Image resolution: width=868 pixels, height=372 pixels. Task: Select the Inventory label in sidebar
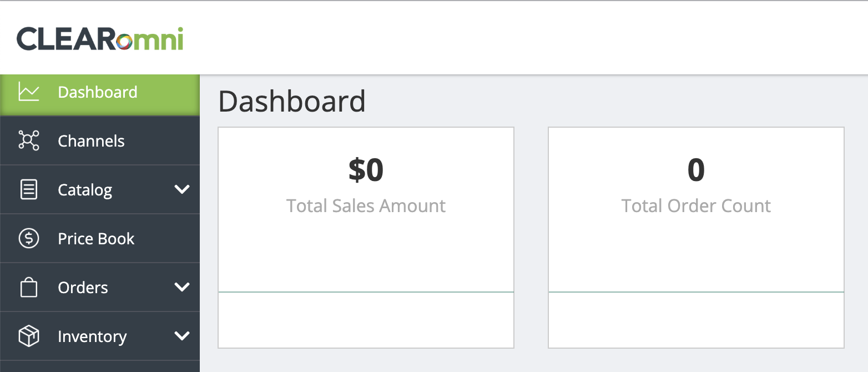pyautogui.click(x=92, y=336)
